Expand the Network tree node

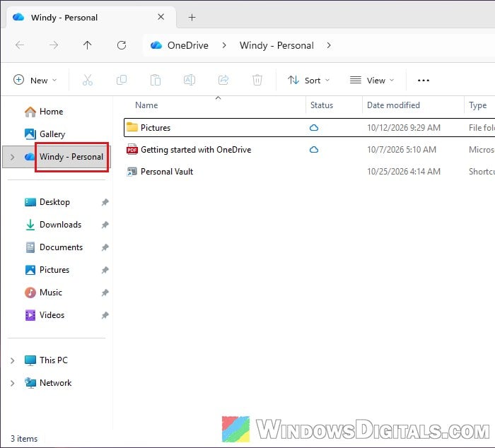12,383
